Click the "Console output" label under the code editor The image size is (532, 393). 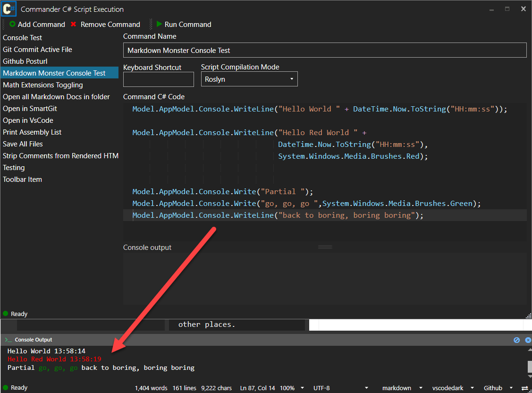pos(147,248)
